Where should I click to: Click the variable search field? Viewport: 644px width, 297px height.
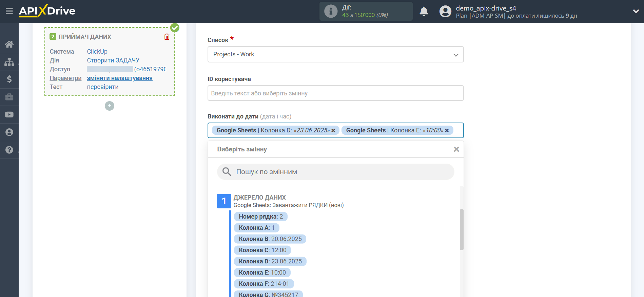click(335, 172)
